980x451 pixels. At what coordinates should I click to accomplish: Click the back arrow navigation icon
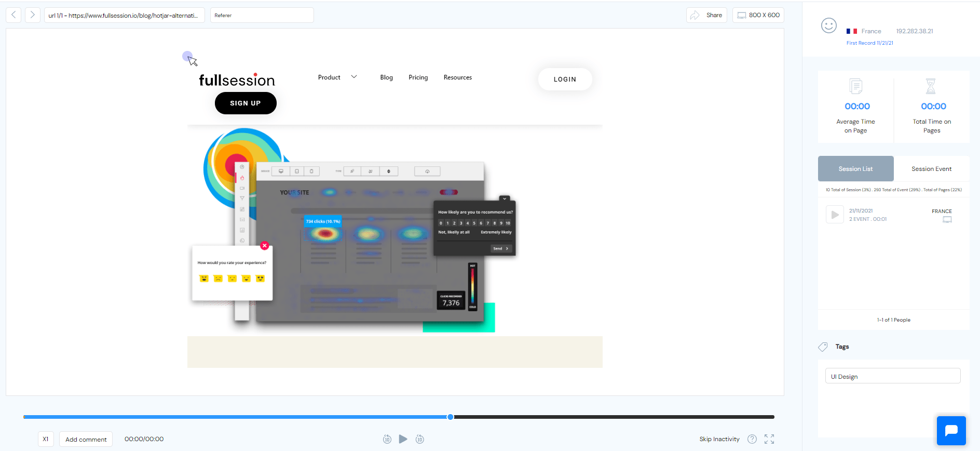[x=13, y=15]
